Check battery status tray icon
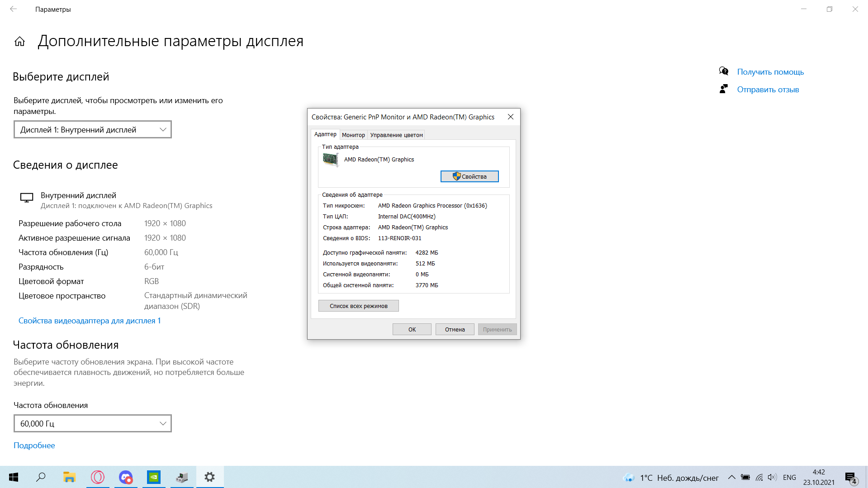868x488 pixels. 745,478
